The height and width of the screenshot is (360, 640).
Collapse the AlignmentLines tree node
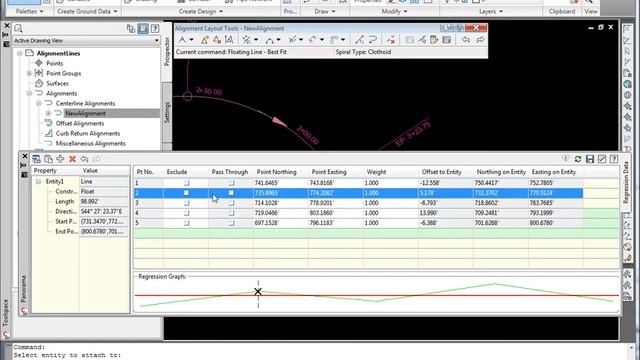tap(20, 53)
